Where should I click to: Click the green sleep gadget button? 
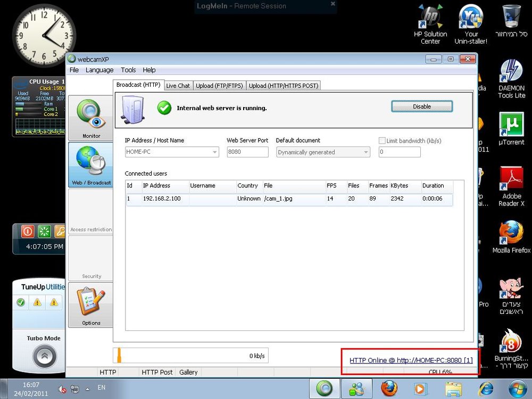(44, 231)
